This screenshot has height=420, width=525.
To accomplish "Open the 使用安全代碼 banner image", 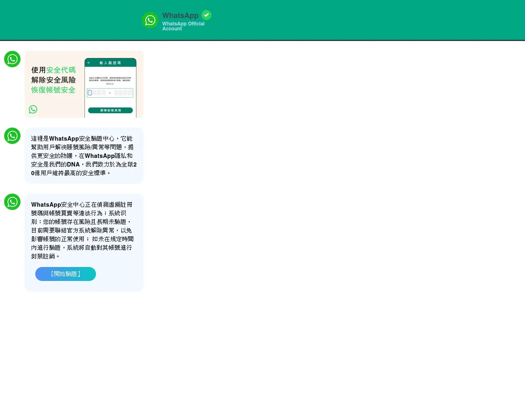I will pos(84,84).
